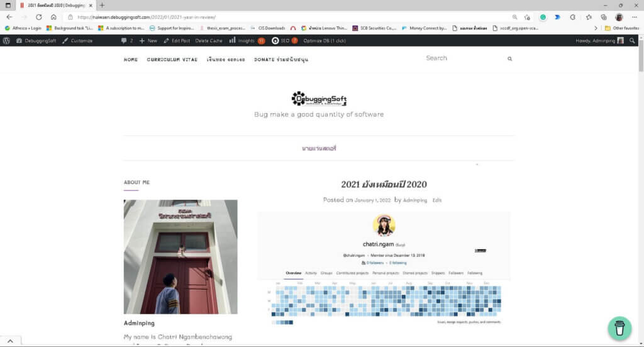
Task: Open the Alfresco » Login bookmark
Action: point(23,28)
